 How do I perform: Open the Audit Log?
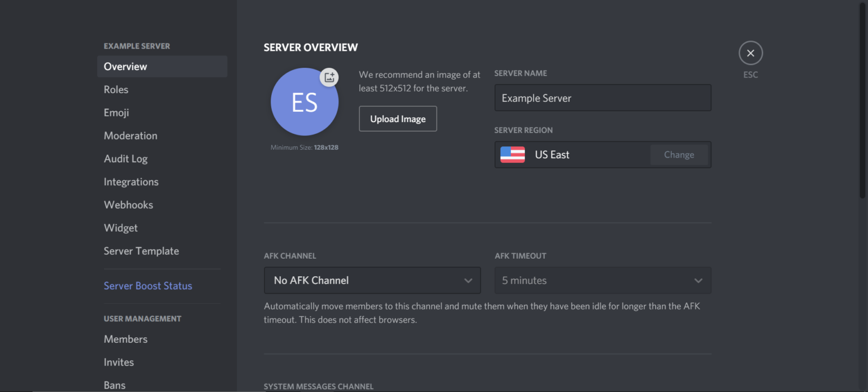125,159
